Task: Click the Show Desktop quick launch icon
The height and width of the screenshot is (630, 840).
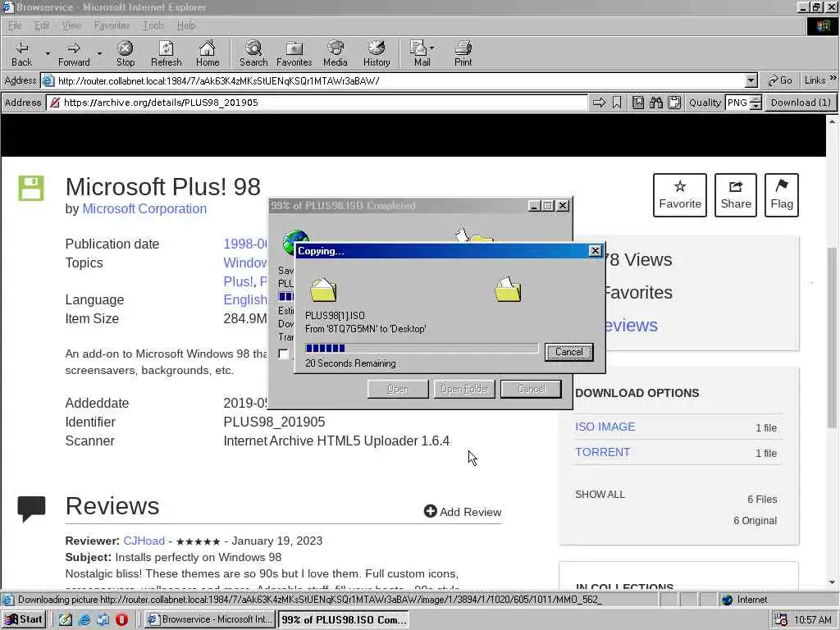Action: [x=66, y=619]
